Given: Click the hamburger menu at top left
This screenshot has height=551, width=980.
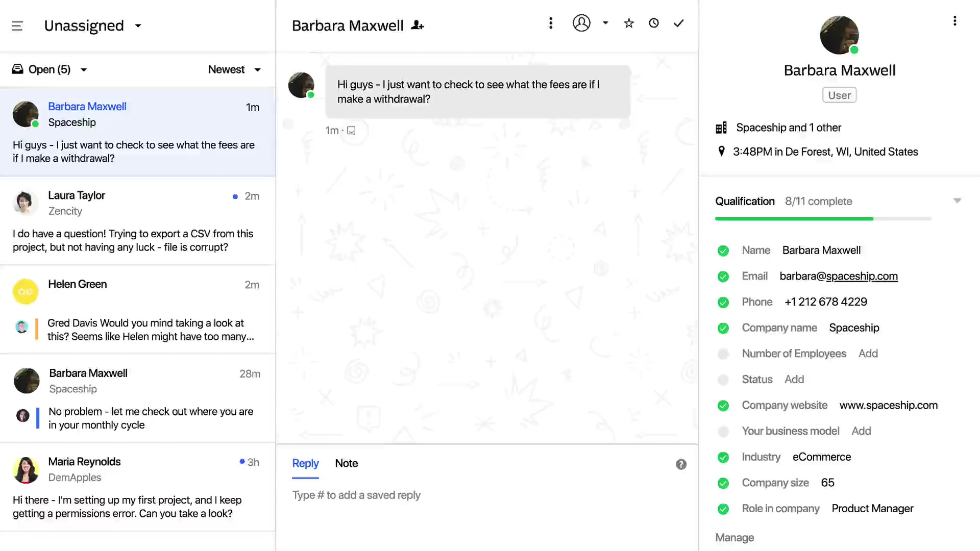Looking at the screenshot, I should 17,26.
